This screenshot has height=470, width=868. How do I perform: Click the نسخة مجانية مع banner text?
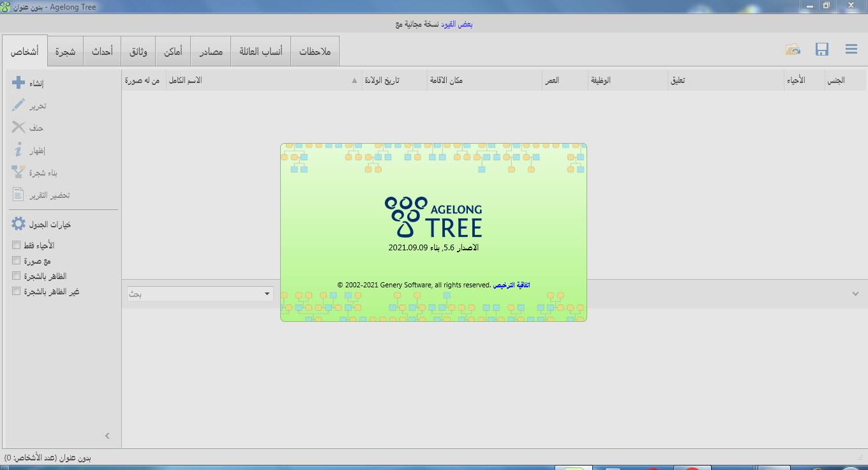(417, 24)
